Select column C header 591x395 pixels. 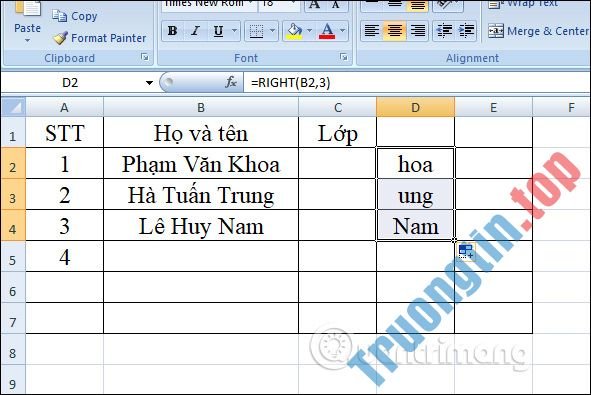pos(338,107)
